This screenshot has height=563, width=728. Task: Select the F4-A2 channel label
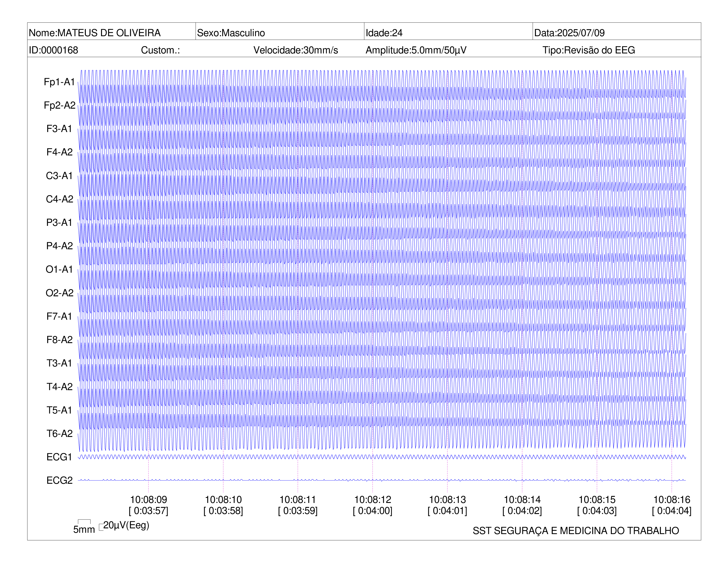coord(60,152)
